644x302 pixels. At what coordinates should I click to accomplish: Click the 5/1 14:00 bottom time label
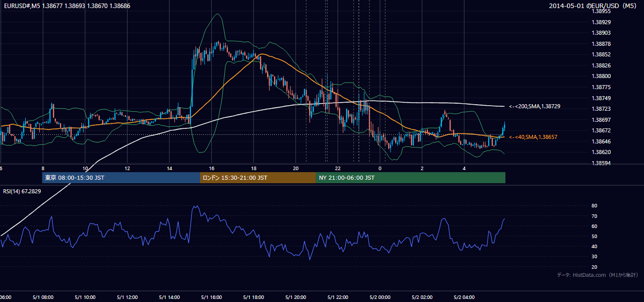pyautogui.click(x=169, y=297)
